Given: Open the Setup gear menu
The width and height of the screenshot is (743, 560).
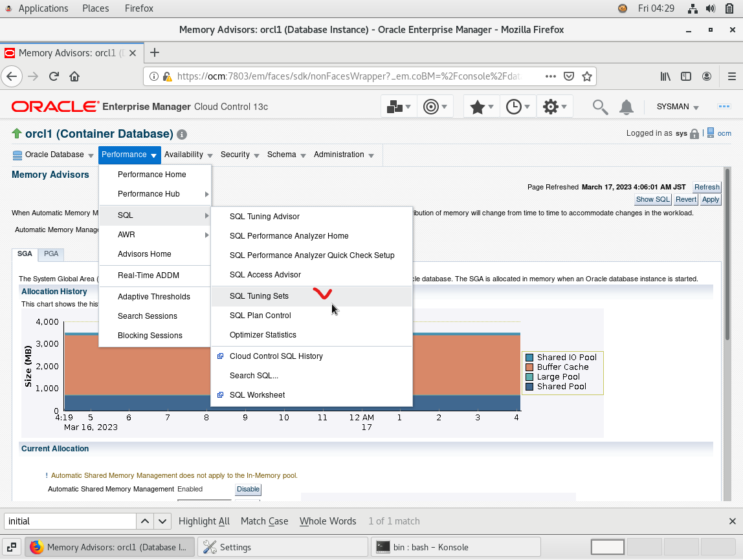Looking at the screenshot, I should pos(555,107).
